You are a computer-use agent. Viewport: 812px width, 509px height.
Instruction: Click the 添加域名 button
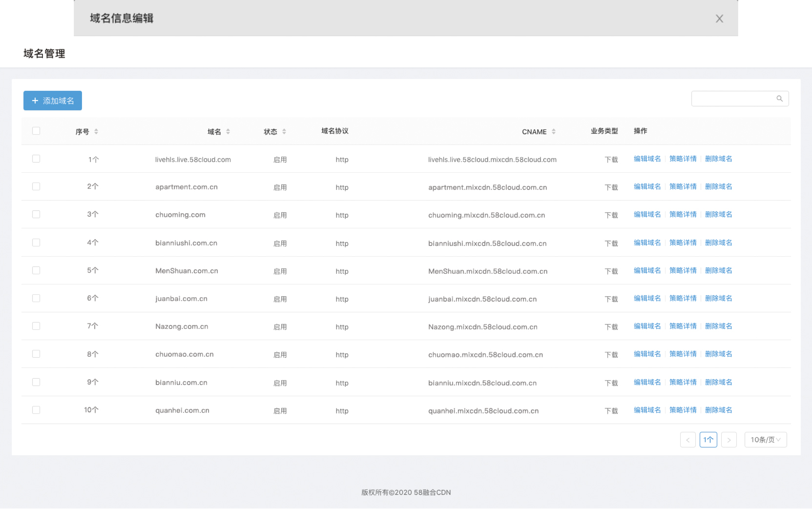pyautogui.click(x=52, y=101)
